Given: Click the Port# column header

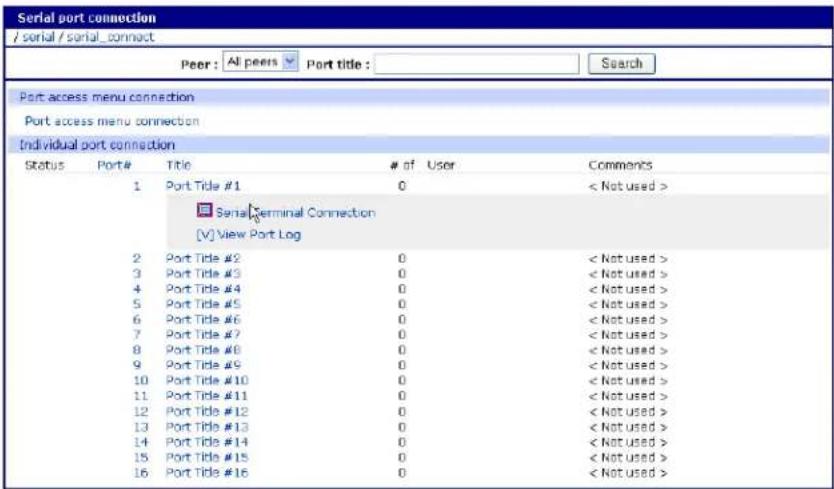Looking at the screenshot, I should [114, 165].
